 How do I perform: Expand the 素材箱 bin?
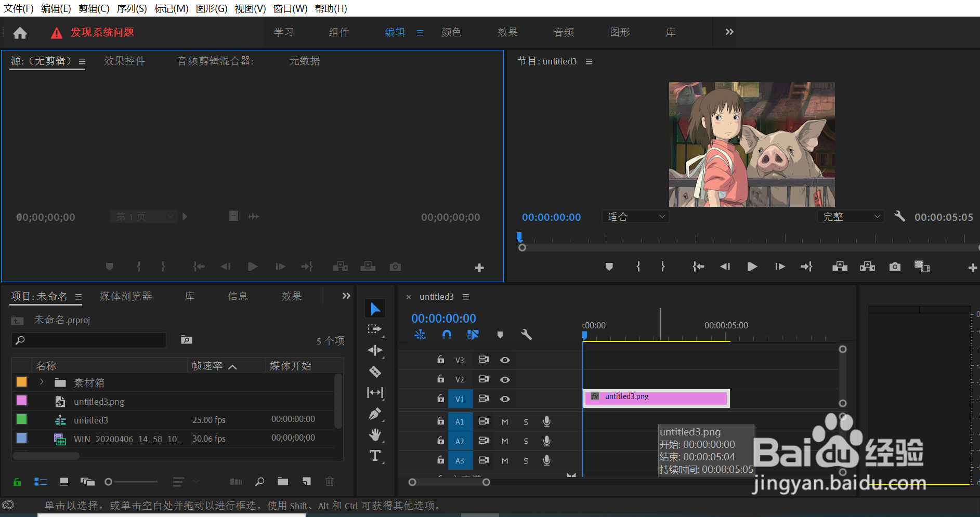point(42,382)
